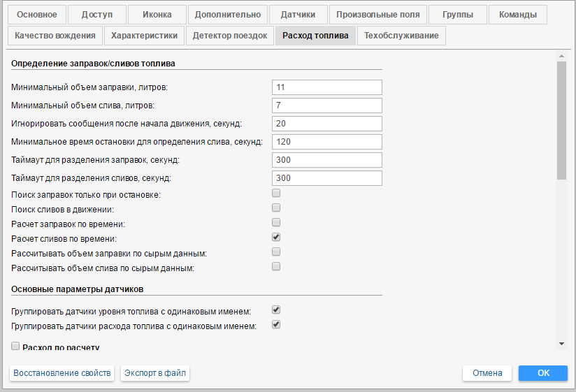576x392 pixels.
Task: Click the minimum refuel volume input field
Action: tap(326, 87)
